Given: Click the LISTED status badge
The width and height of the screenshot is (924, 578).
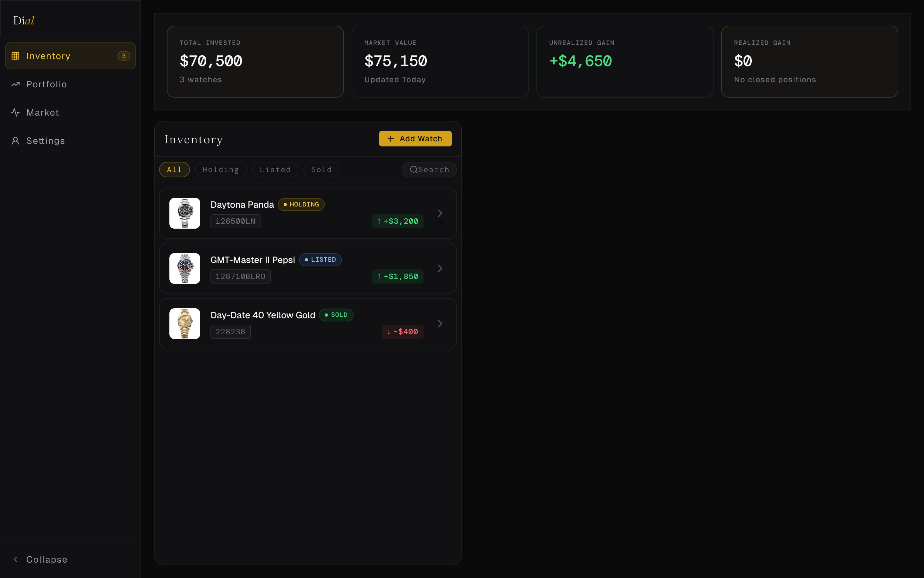Looking at the screenshot, I should 320,260.
